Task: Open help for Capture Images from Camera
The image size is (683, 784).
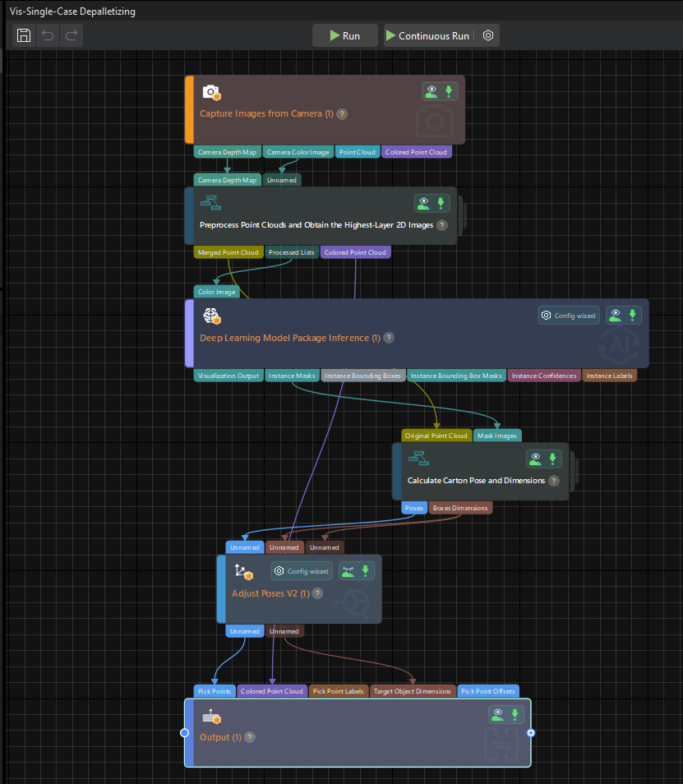Action: (342, 114)
